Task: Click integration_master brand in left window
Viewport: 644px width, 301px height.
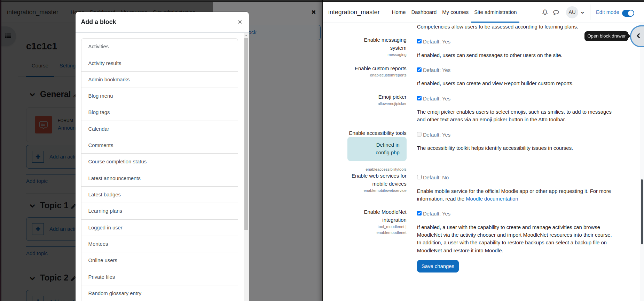Action: [33, 12]
